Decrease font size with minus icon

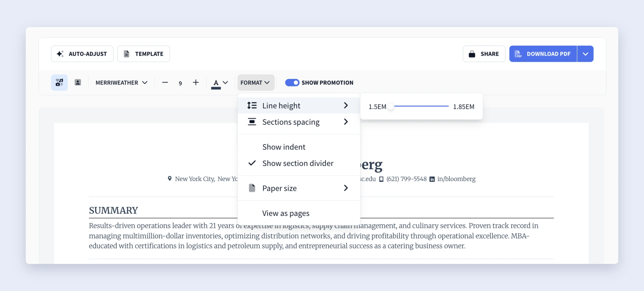165,82
